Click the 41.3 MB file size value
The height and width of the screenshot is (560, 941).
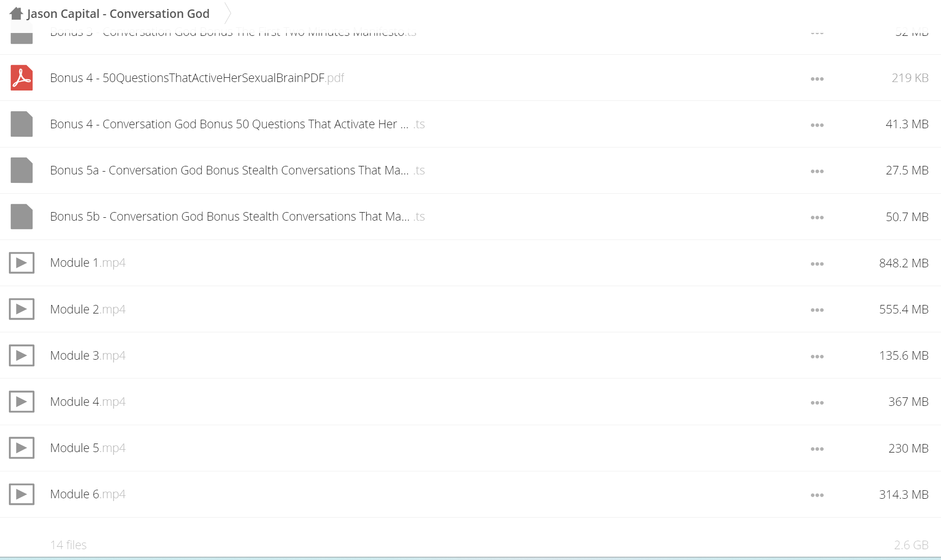(x=907, y=124)
